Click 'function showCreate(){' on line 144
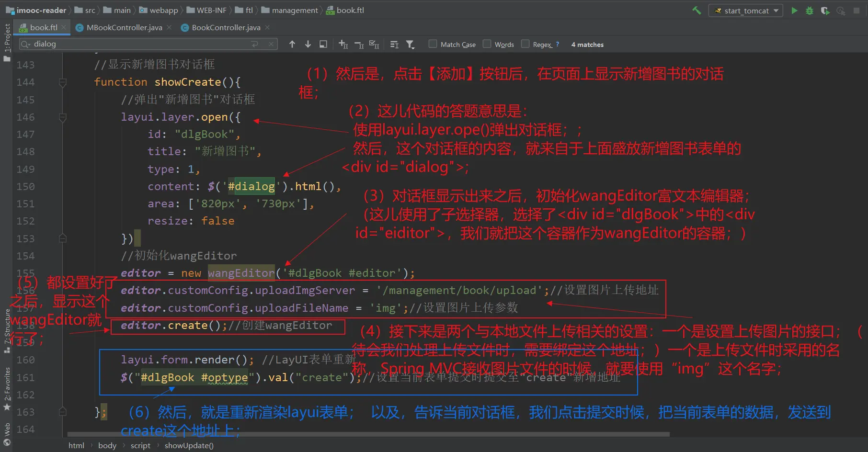868x452 pixels. point(167,82)
